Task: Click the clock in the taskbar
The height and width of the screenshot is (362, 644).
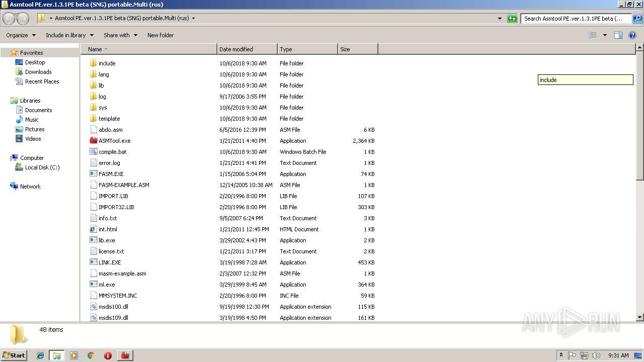Action: click(618, 355)
